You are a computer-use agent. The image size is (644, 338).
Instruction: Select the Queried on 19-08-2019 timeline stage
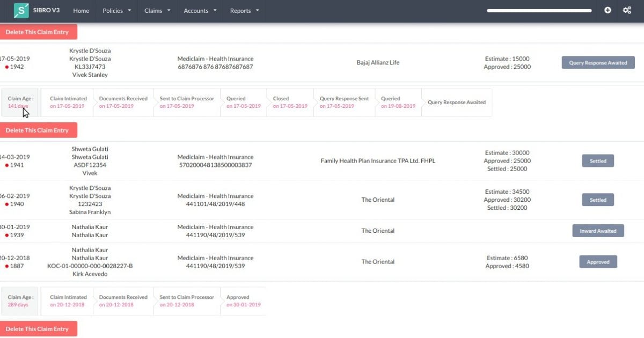click(398, 102)
